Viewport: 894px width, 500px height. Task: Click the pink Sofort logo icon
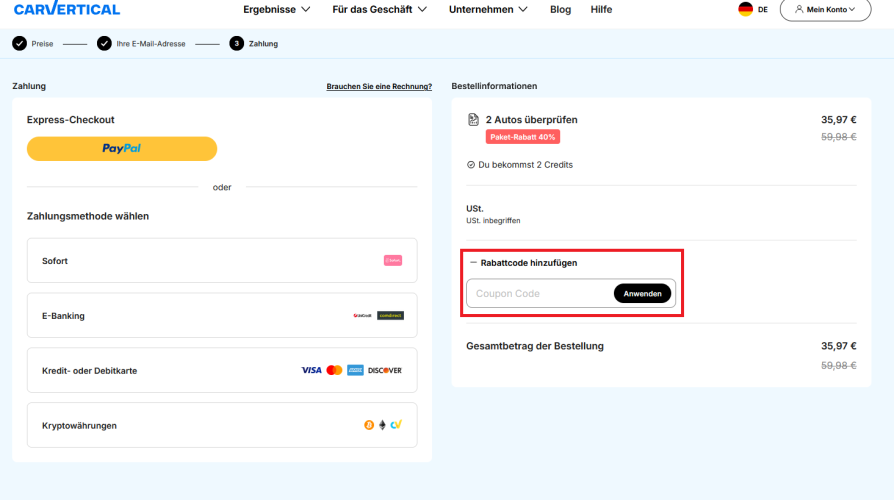(393, 261)
